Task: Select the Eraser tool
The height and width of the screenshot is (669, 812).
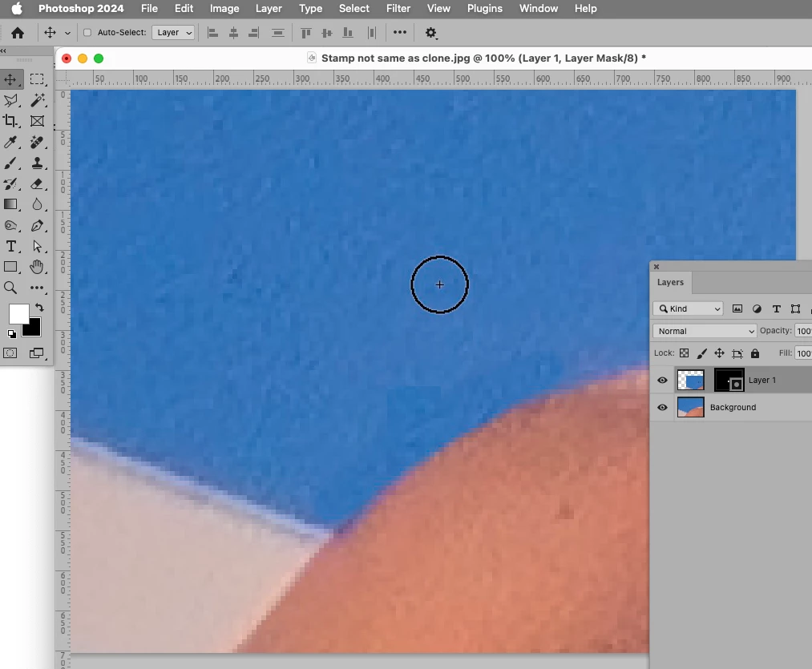Action: click(x=37, y=183)
